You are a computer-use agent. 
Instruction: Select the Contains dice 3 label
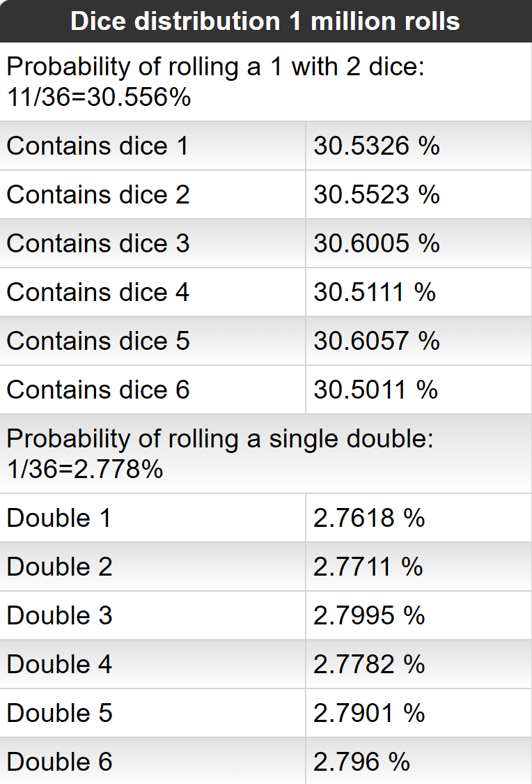coord(98,243)
